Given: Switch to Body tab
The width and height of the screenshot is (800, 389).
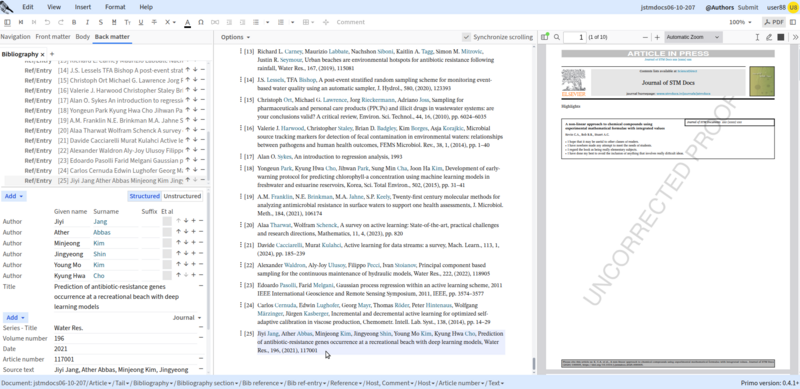Looking at the screenshot, I should point(83,37).
